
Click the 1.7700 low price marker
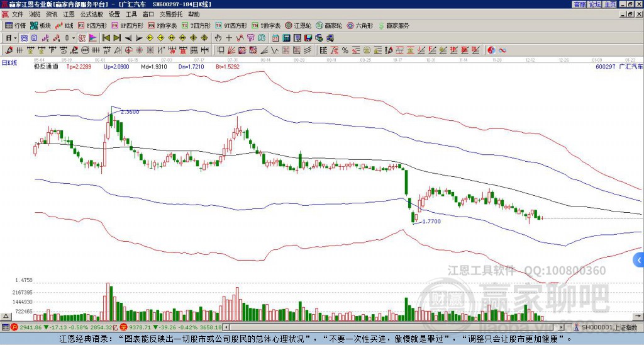(431, 221)
